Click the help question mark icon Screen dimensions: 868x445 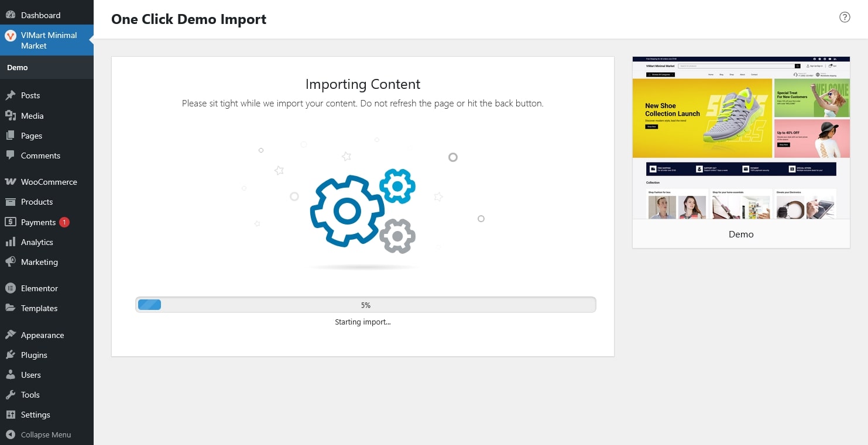pyautogui.click(x=845, y=17)
